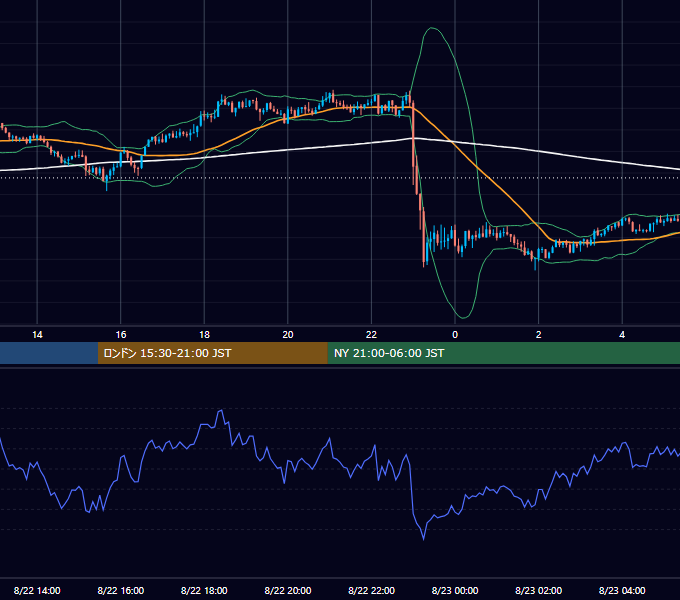The height and width of the screenshot is (600, 680).
Task: Click the 8/22 14:00 label on lower axis
Action: [x=37, y=590]
